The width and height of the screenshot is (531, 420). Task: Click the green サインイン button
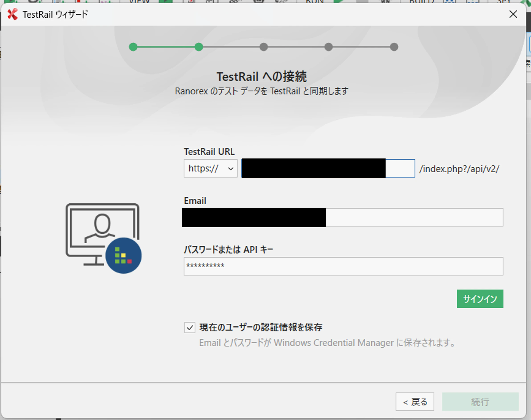[480, 299]
